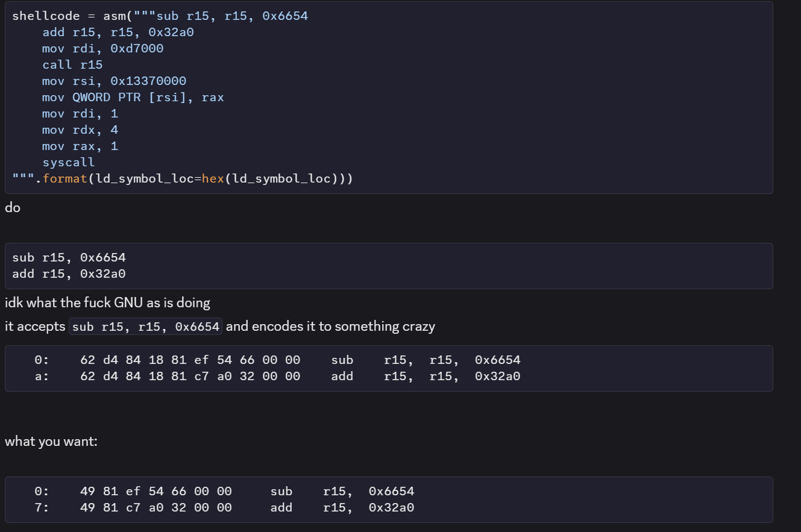Screen dimensions: 801x532
Task: Click the inline code sub r15, r15, 0x6654
Action: (x=145, y=326)
